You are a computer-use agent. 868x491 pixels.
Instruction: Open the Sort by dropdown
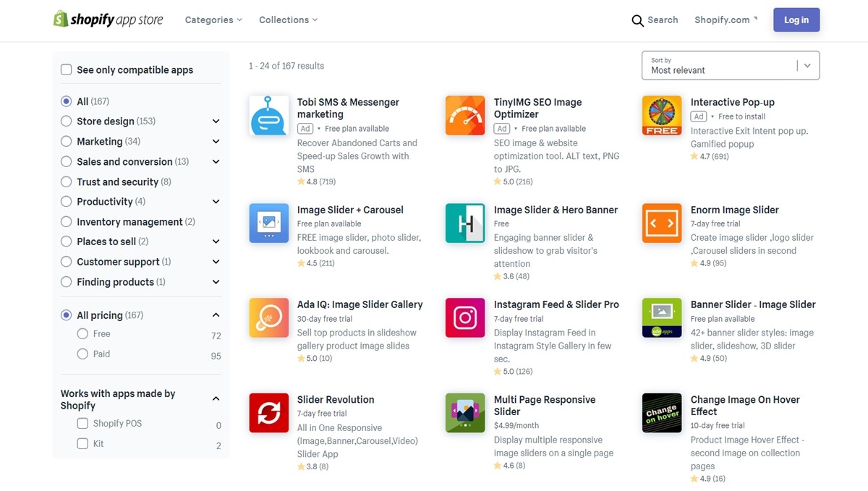click(x=731, y=65)
